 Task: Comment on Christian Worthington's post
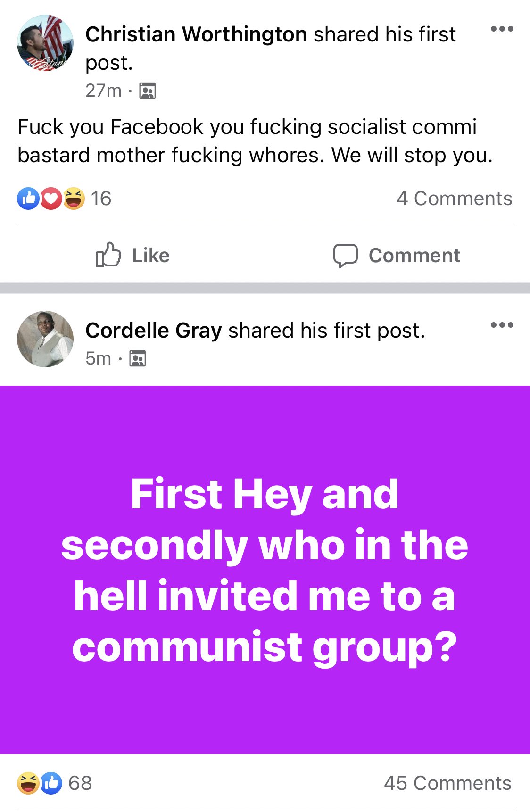[x=397, y=255]
